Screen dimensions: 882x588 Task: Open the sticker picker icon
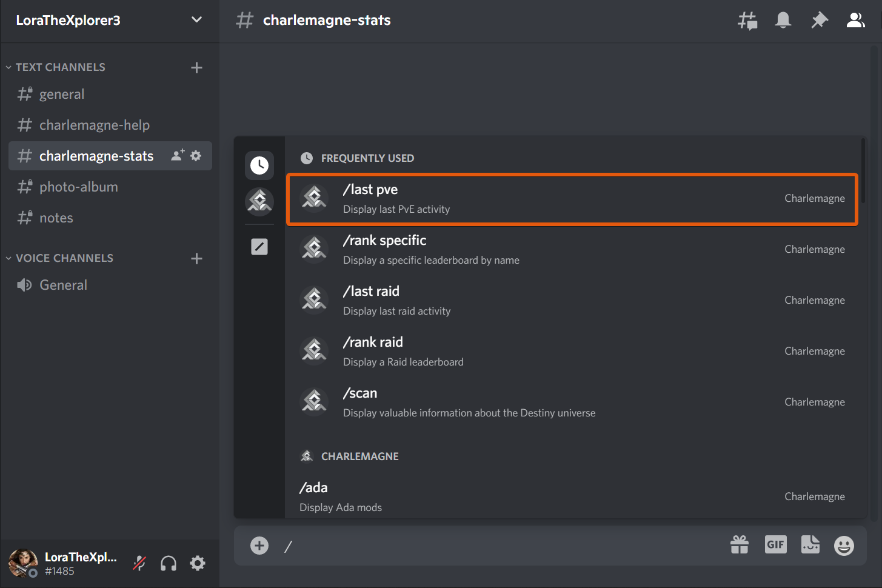coord(810,544)
